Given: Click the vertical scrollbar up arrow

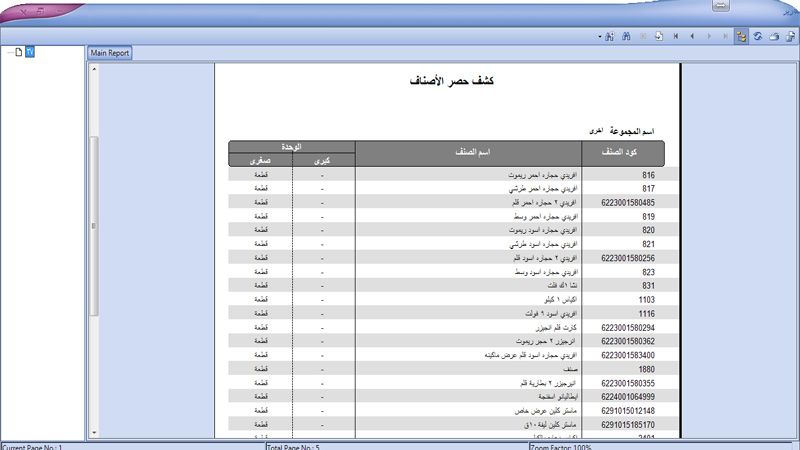Looking at the screenshot, I should coord(94,68).
